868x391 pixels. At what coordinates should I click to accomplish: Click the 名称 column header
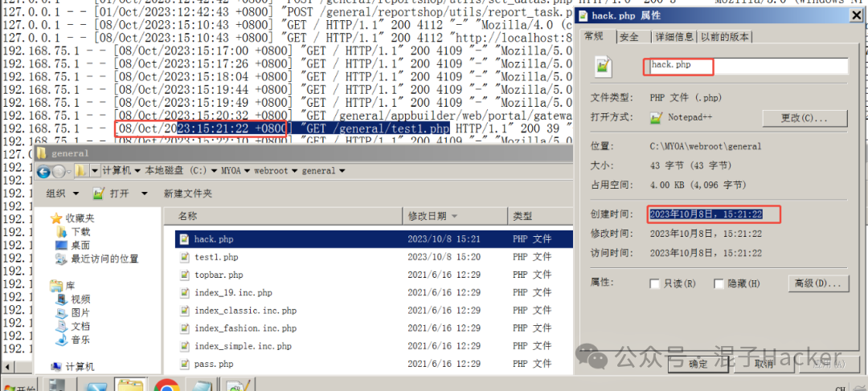[x=282, y=216]
